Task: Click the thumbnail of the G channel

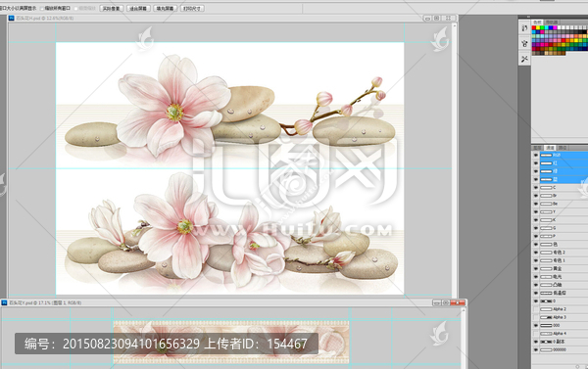Action: (x=546, y=228)
